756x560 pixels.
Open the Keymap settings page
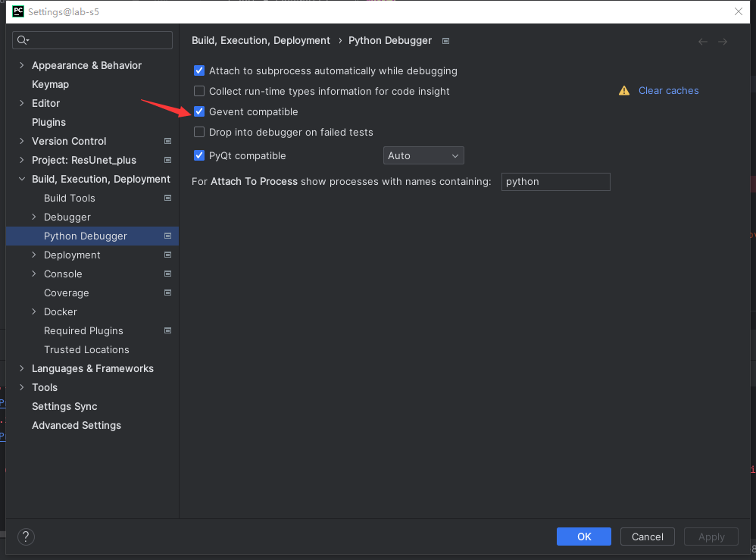pos(50,84)
